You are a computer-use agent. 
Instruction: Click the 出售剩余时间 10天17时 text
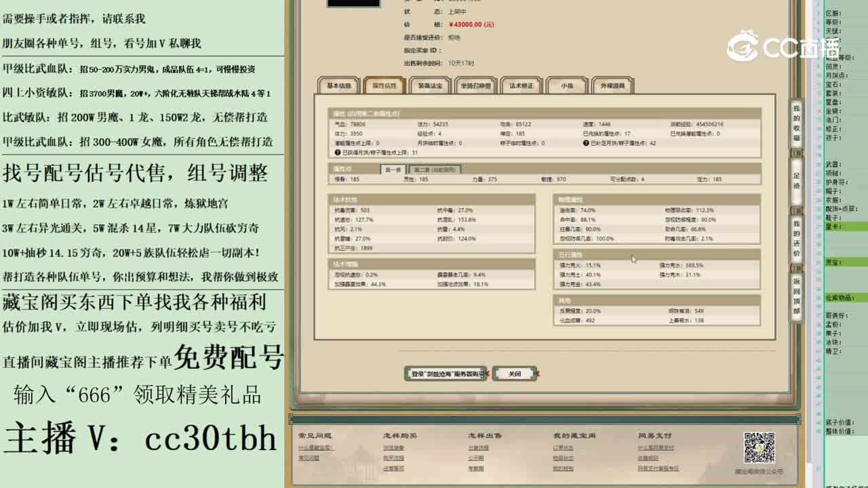click(x=439, y=63)
